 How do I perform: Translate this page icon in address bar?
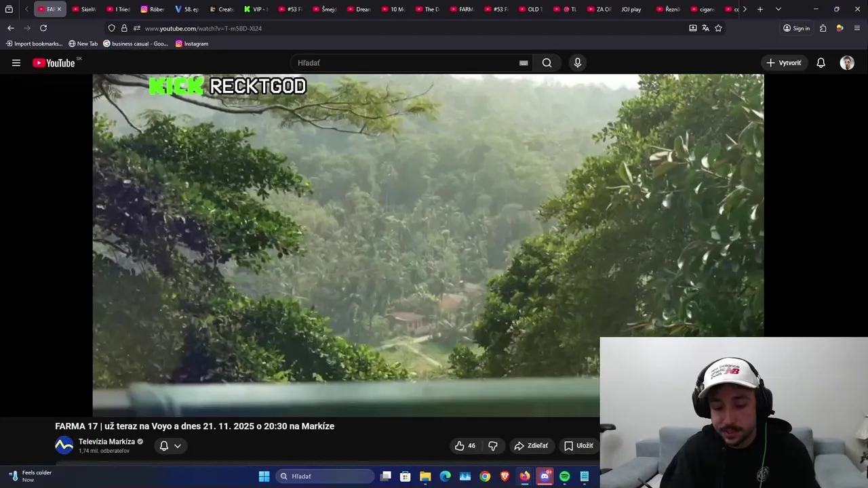(705, 28)
